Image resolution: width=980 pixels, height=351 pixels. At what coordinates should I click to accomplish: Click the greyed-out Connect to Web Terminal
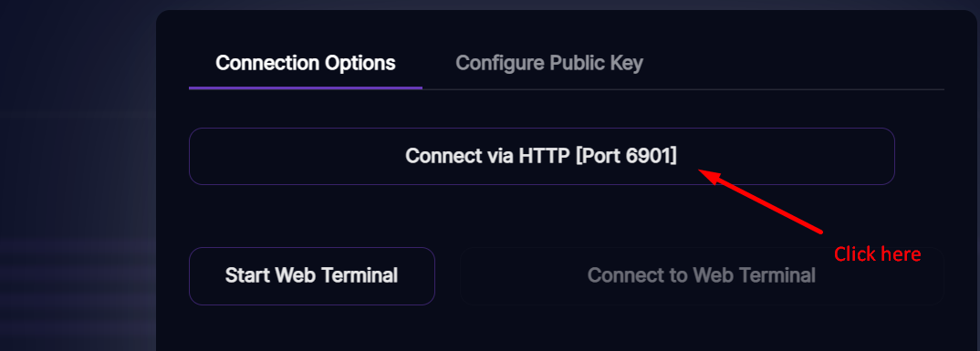tap(702, 275)
